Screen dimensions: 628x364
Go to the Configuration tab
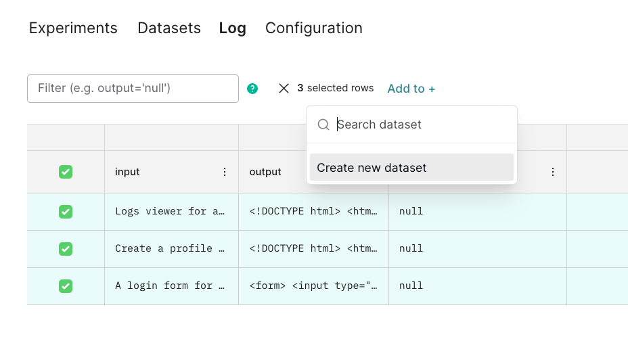click(313, 28)
